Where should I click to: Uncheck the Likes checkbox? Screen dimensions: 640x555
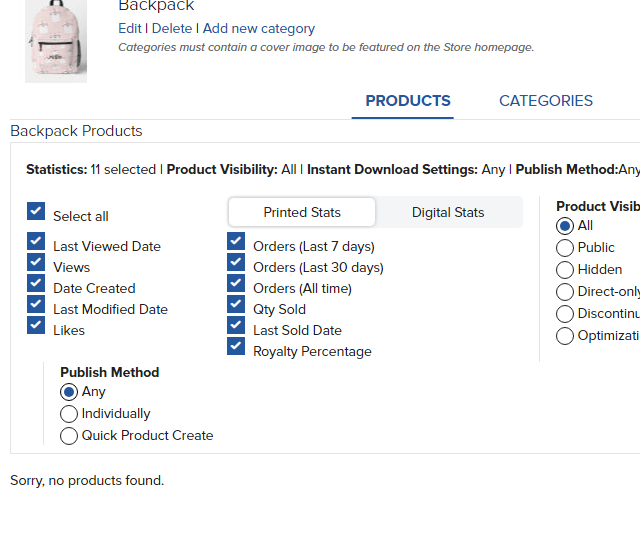click(x=36, y=326)
